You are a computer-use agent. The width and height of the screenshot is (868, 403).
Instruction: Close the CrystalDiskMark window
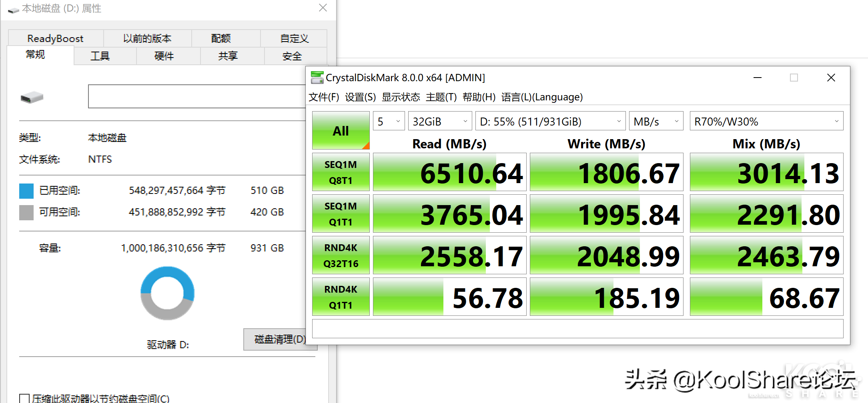pos(831,78)
